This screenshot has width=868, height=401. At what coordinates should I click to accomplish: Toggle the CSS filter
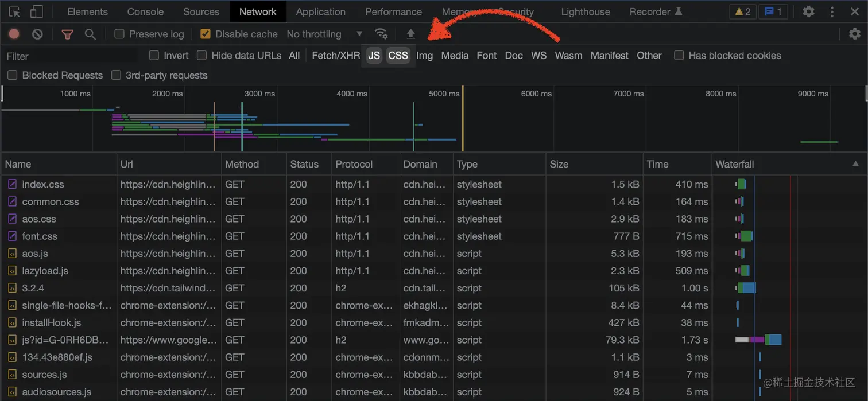click(398, 56)
